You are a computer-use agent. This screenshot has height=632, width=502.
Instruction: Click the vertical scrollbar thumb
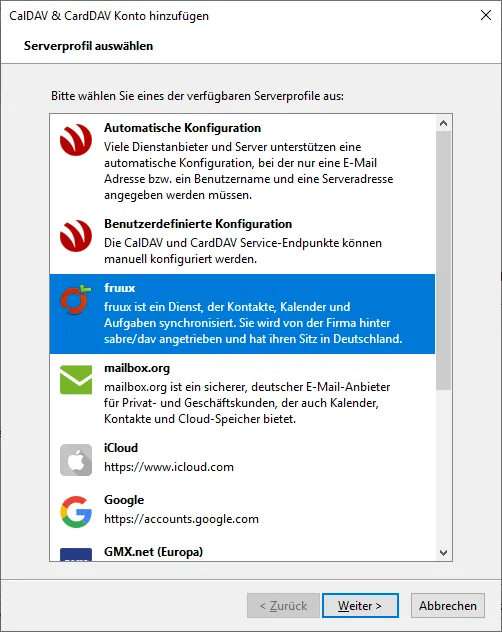click(444, 260)
